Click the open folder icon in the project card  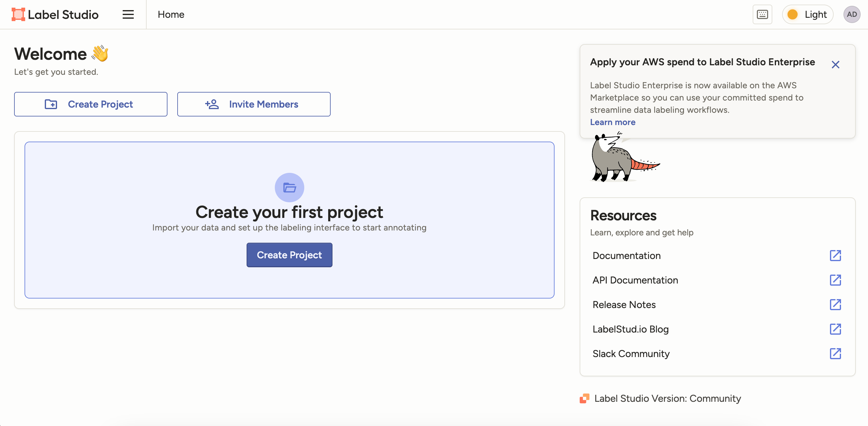(x=290, y=188)
